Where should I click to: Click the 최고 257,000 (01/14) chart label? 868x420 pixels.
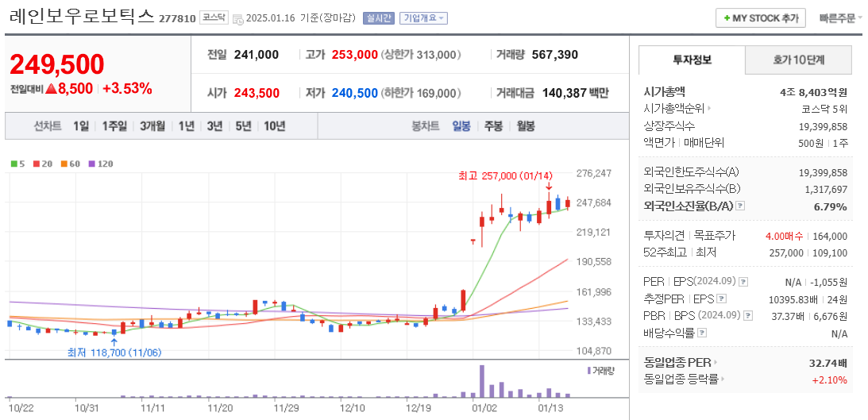tap(505, 176)
